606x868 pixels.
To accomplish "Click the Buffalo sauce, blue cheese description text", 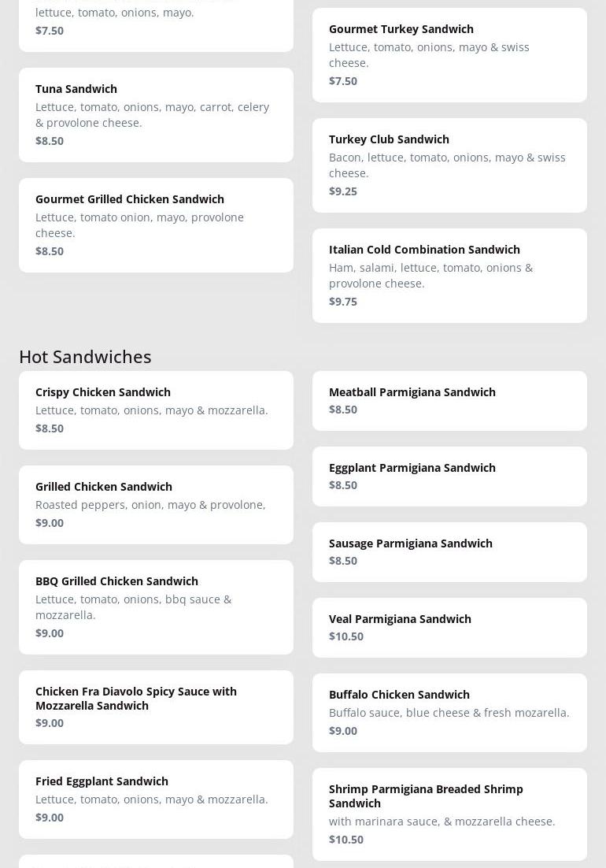I will 449,713.
